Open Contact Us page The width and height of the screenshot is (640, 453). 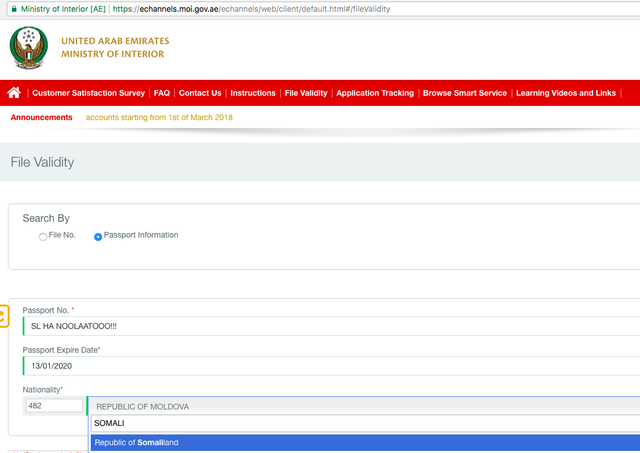point(200,93)
